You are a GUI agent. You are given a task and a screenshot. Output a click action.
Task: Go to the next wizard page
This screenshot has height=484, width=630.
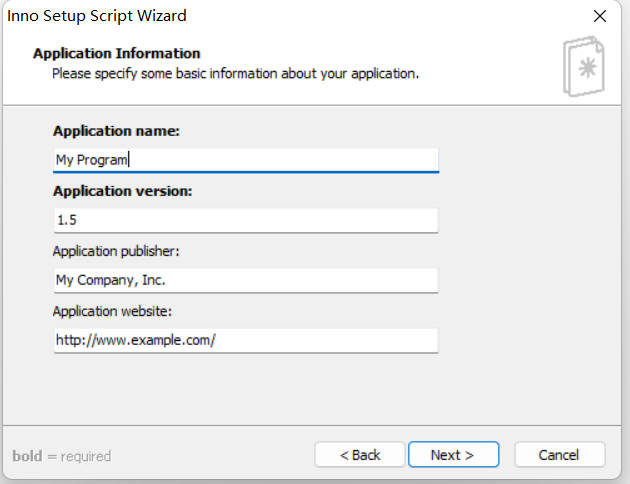(x=454, y=455)
